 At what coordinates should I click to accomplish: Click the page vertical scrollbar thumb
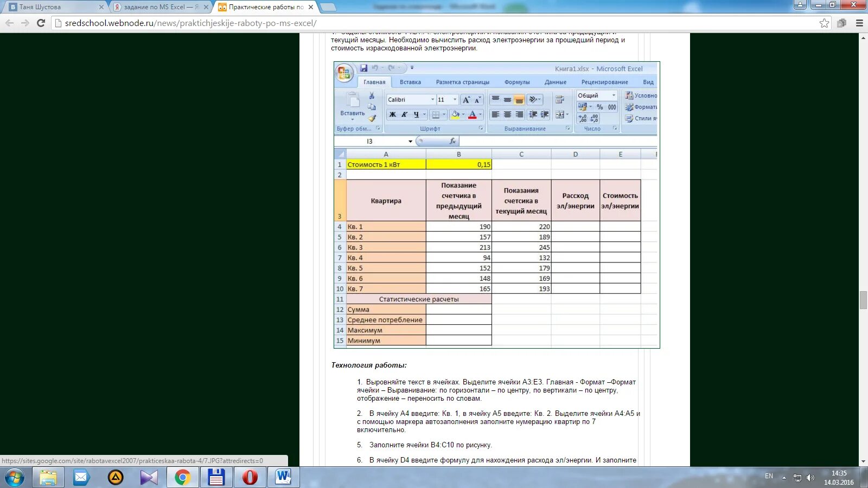pyautogui.click(x=863, y=300)
